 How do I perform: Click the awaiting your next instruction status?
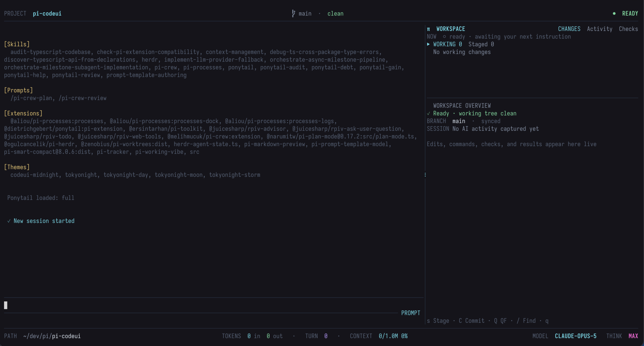pyautogui.click(x=523, y=37)
